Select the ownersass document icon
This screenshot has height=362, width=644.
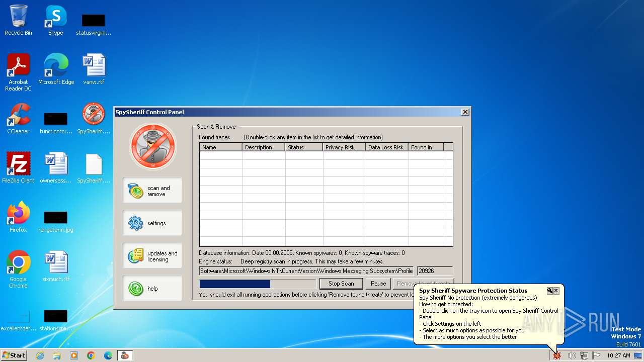[x=56, y=168]
